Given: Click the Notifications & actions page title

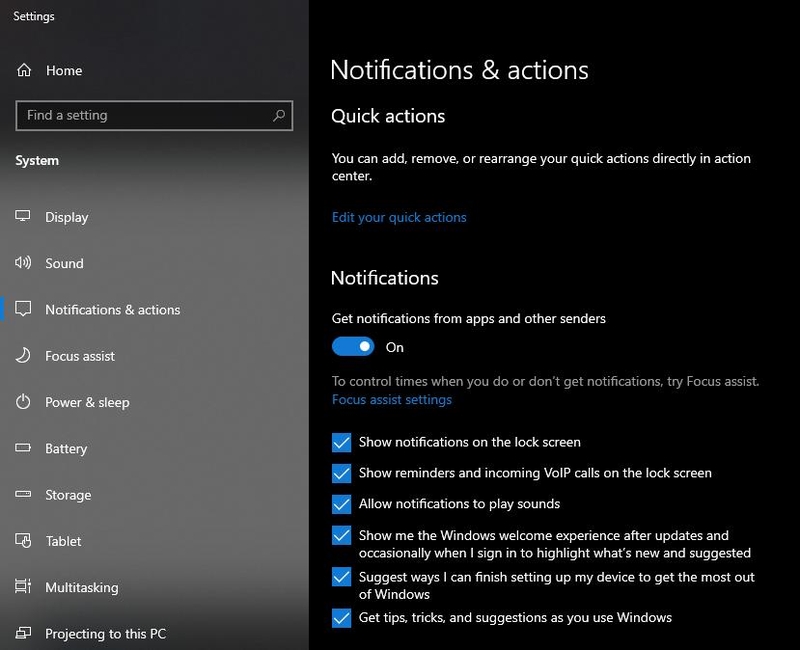Looking at the screenshot, I should coord(459,70).
